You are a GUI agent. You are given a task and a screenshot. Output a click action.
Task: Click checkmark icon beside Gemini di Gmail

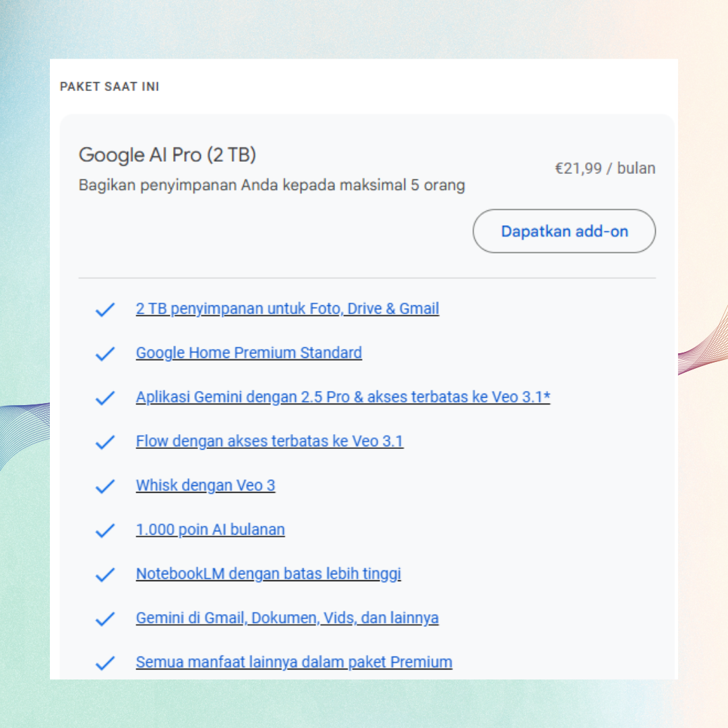pyautogui.click(x=105, y=619)
